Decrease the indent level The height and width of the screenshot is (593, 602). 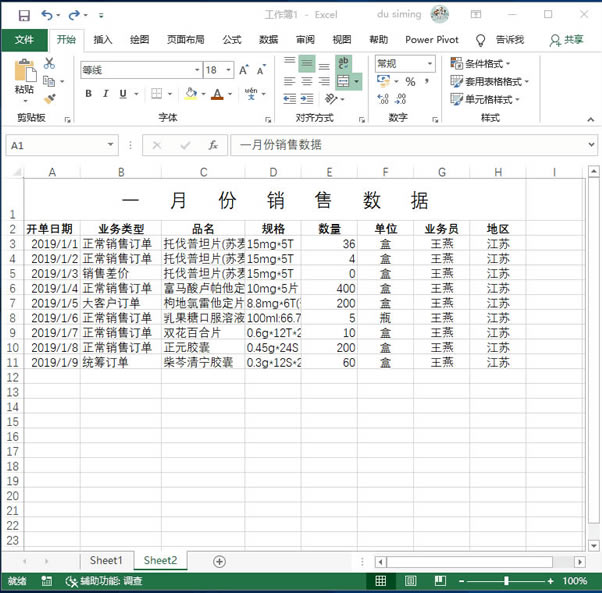pyautogui.click(x=289, y=99)
